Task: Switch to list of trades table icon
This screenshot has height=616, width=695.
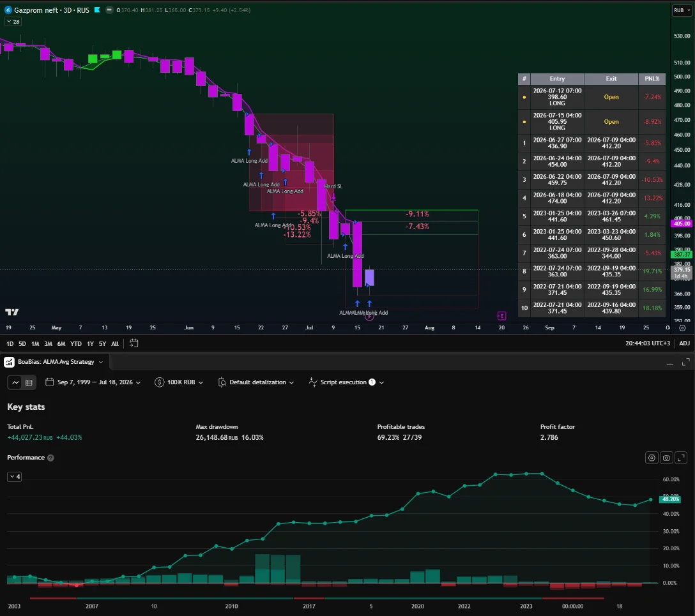Action: [x=29, y=382]
